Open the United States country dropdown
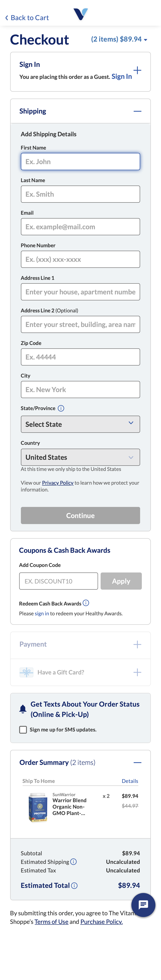This screenshot has height=980, width=161. pyautogui.click(x=80, y=457)
